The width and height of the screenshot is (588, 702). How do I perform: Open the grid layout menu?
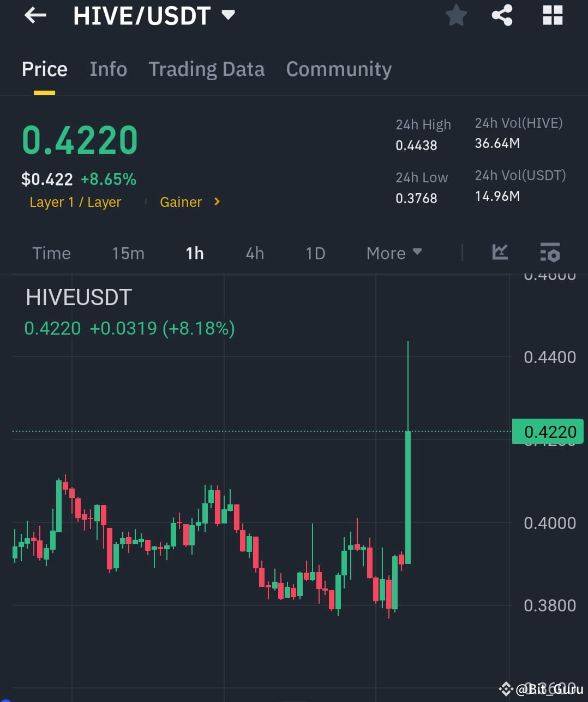552,15
